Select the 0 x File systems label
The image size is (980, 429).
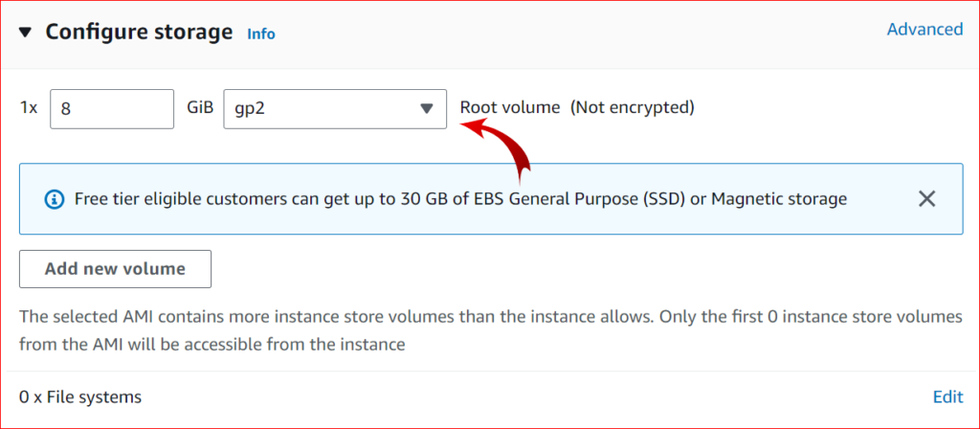click(x=80, y=397)
